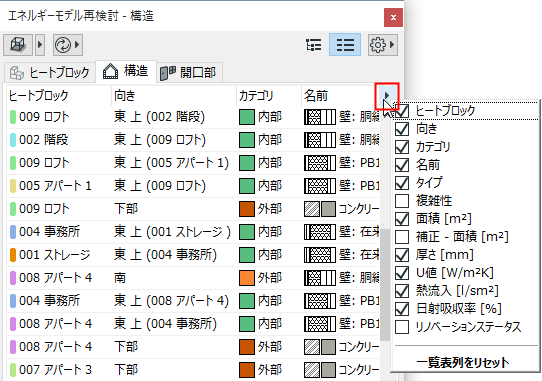Click the refresh model review icon
Screen dimensions: 542x381
[x=63, y=45]
